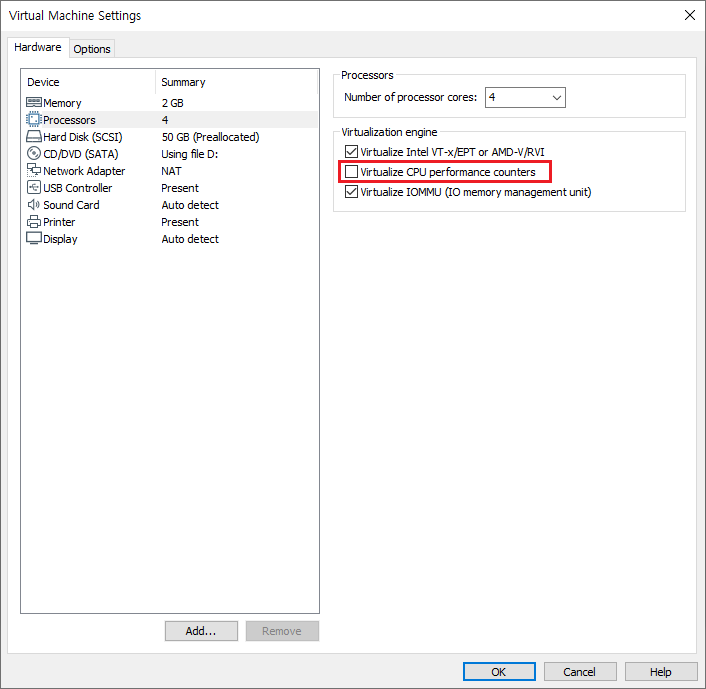Click the greyed-out Remove button

pyautogui.click(x=282, y=631)
